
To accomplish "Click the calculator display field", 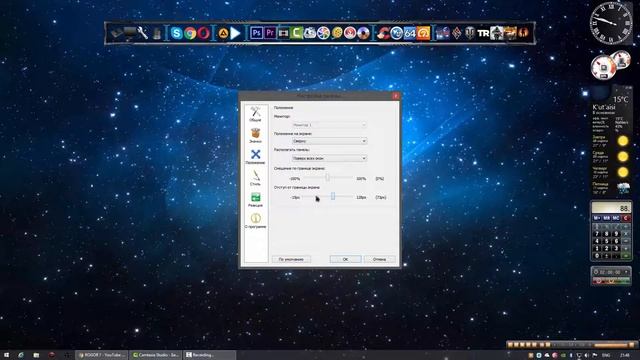I will click(611, 208).
